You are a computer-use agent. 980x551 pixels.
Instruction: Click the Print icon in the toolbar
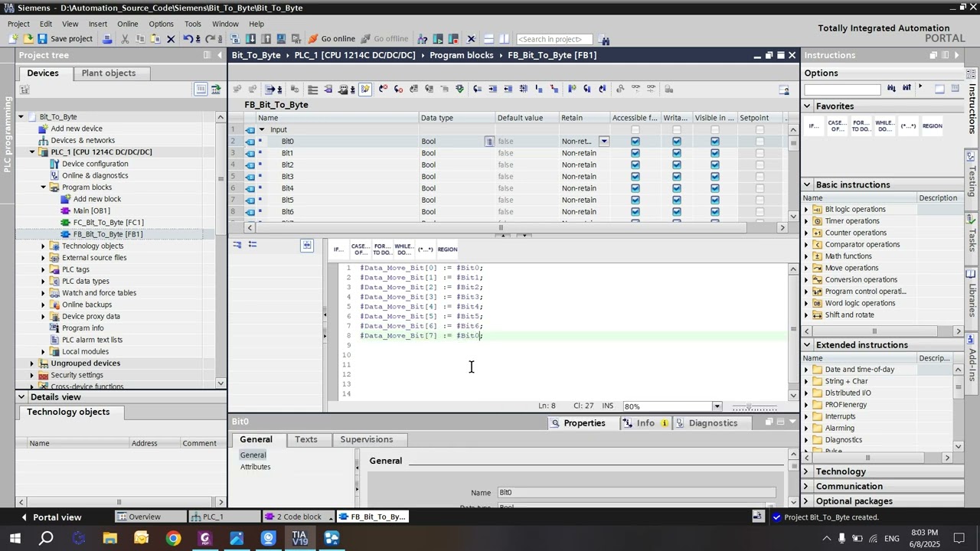coord(107,39)
